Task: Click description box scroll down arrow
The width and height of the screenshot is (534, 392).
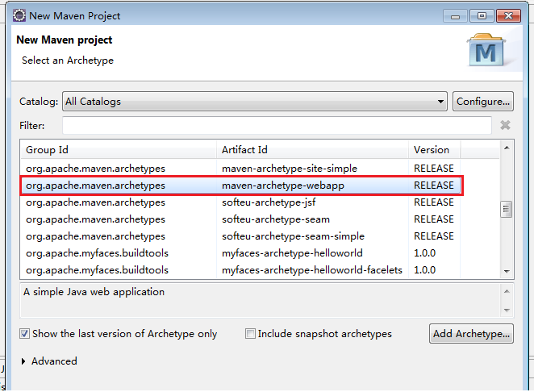Action: tap(507, 310)
